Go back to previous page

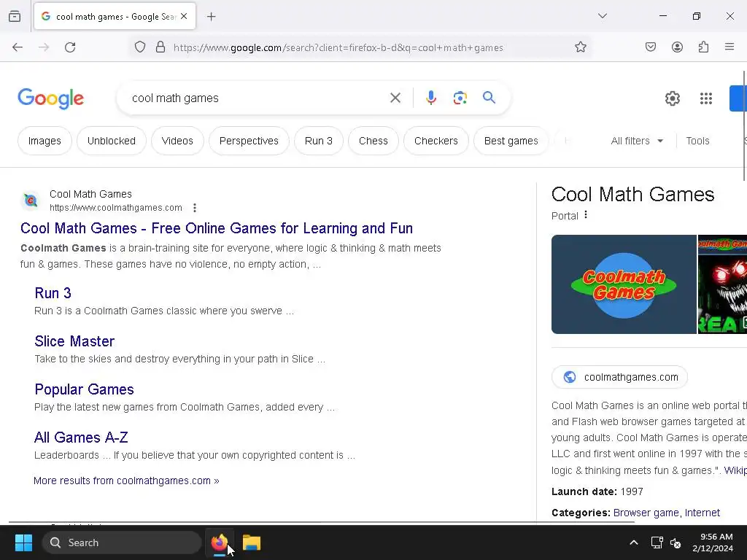tap(18, 47)
